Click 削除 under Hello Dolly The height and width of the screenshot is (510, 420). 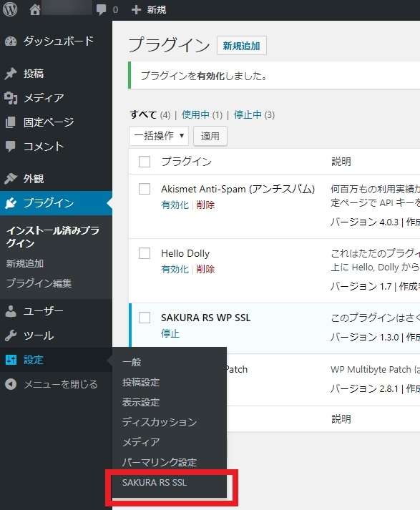[205, 269]
